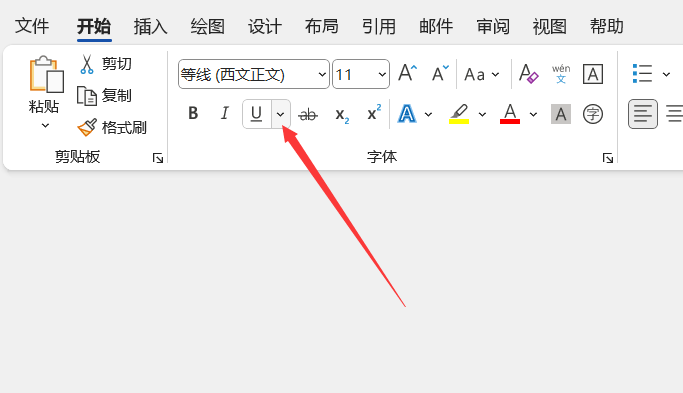This screenshot has height=393, width=683.
Task: Open the font name box 等线 (西文正文)
Action: tap(254, 74)
